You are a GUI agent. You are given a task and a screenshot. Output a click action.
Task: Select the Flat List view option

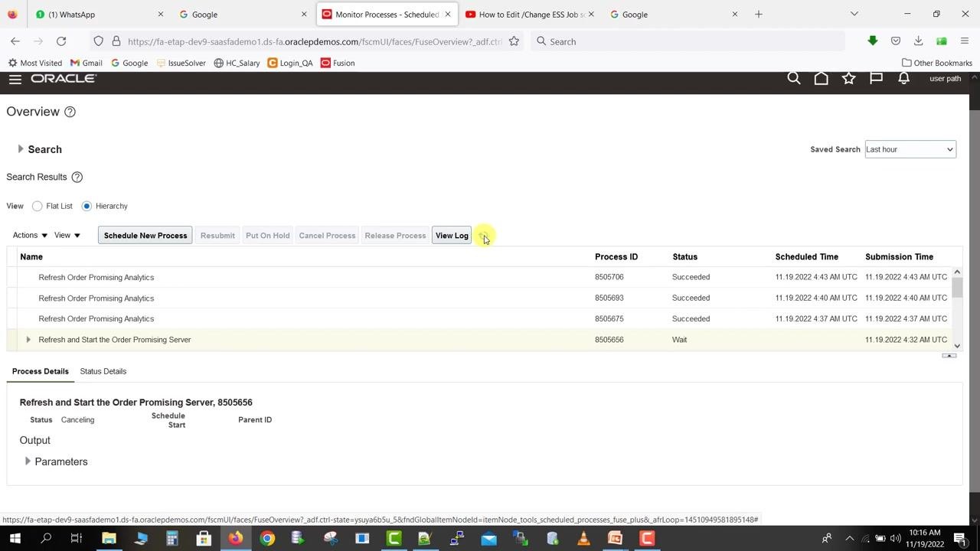[x=37, y=206]
